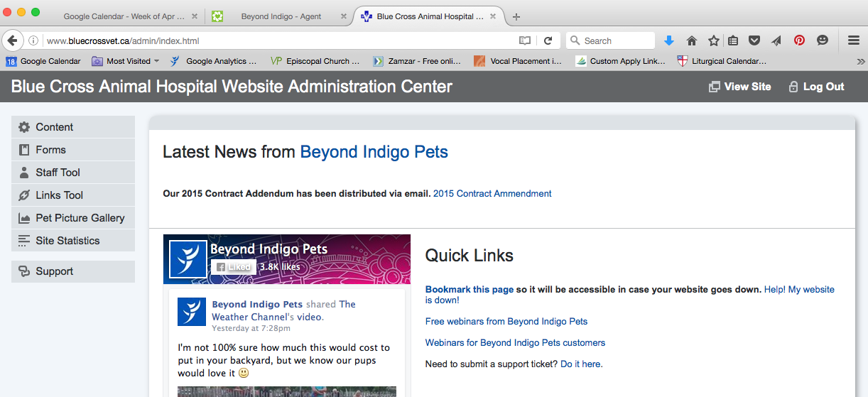Click Bookmark this page link

(469, 290)
